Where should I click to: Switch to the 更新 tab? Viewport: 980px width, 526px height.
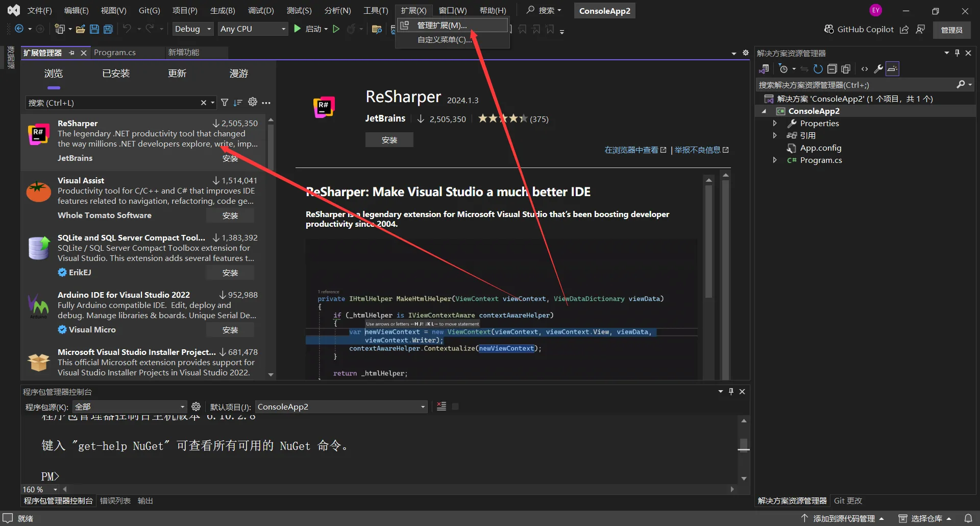tap(177, 74)
